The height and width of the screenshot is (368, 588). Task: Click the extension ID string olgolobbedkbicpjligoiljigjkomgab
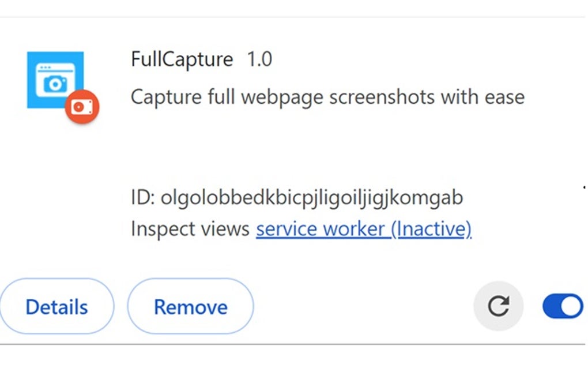point(311,198)
